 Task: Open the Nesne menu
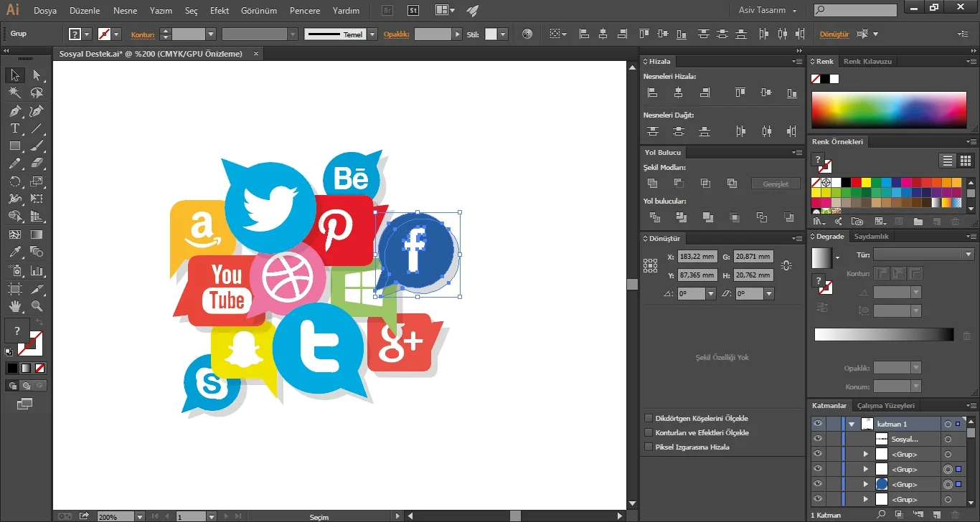click(x=125, y=11)
